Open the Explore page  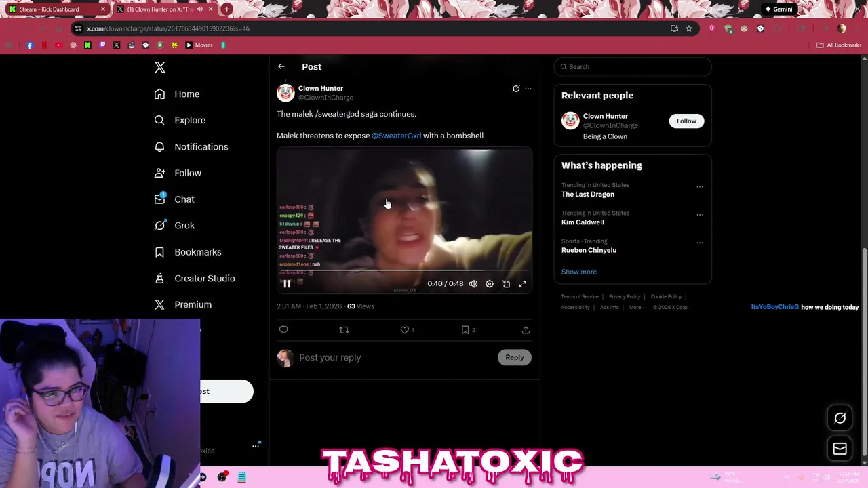tap(180, 120)
